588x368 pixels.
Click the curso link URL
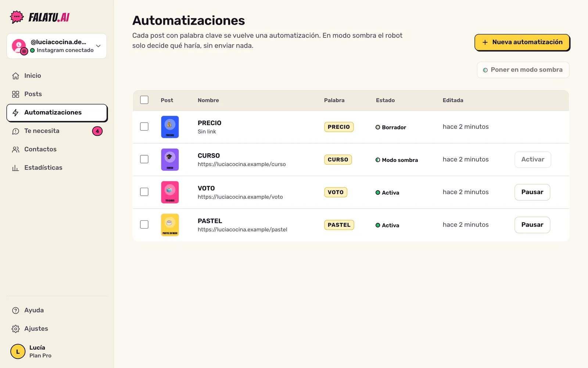coord(241,164)
